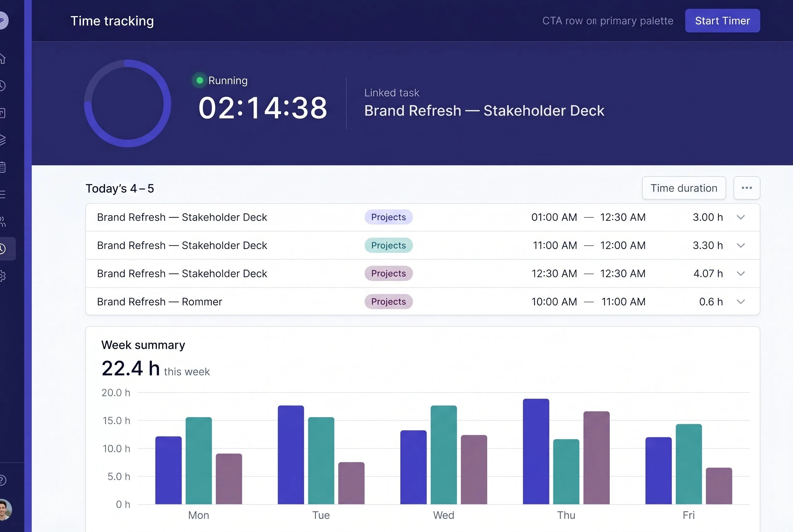Click the Projects tag on the 3.00 h row

point(389,217)
